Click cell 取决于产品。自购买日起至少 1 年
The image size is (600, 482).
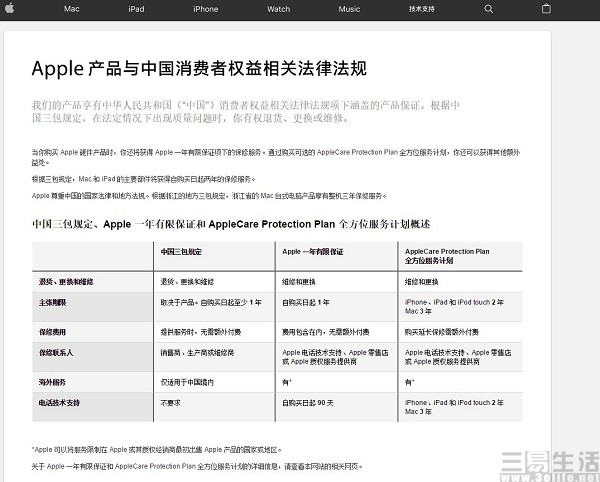(211, 303)
